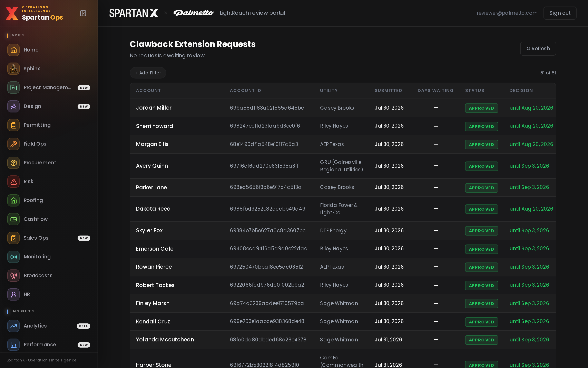
Task: Open the Monitoring signal icon
Action: (14, 257)
